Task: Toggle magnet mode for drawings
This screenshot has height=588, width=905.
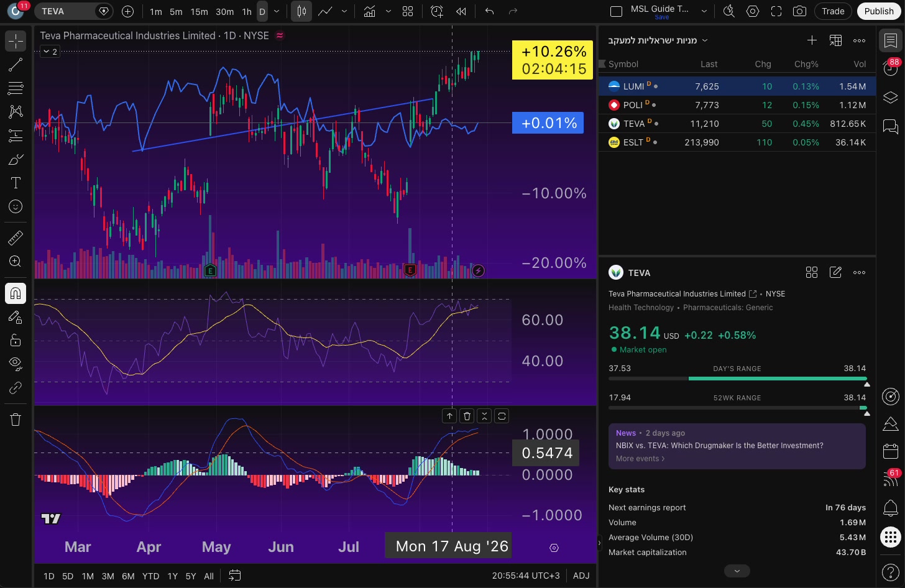Action: tap(16, 293)
